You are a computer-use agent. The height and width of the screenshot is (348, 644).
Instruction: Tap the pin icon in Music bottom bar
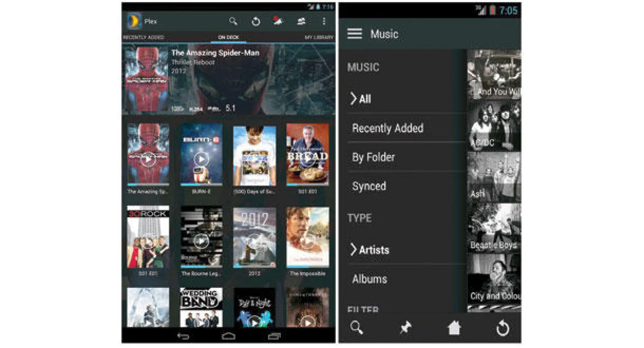click(405, 328)
